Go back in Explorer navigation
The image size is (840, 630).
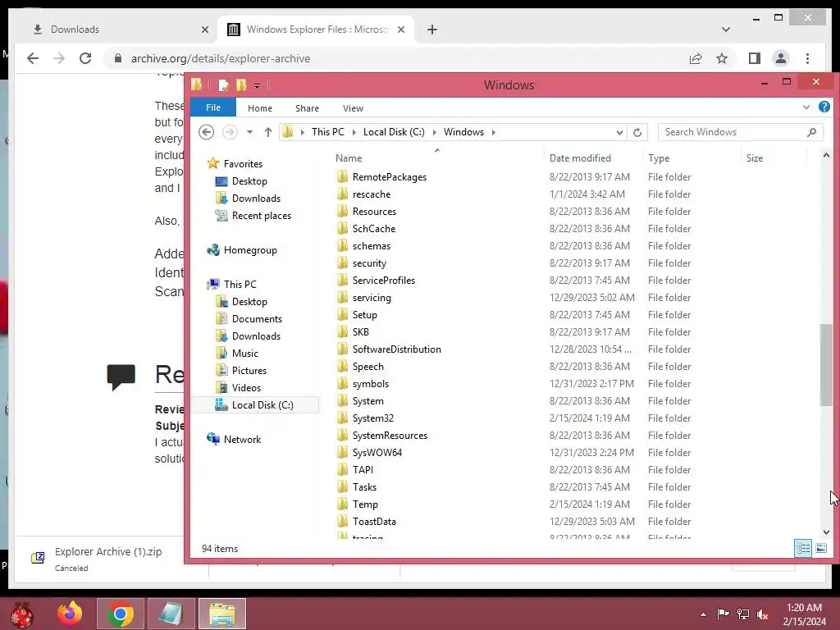206,132
